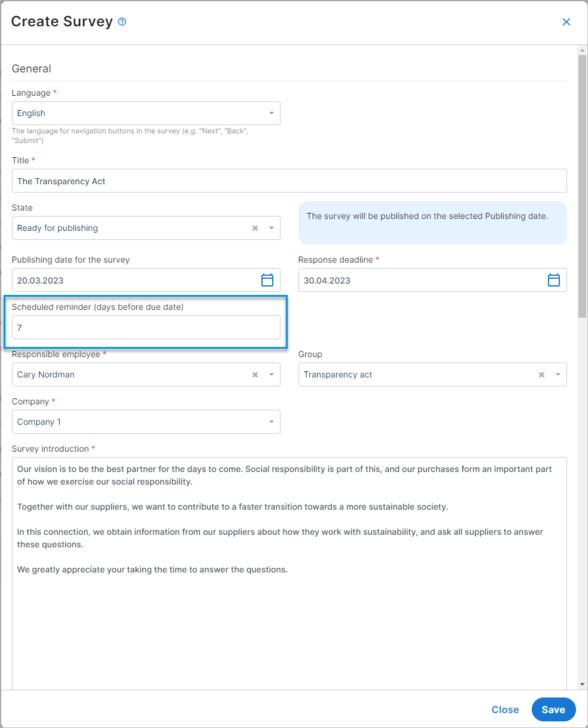Image resolution: width=588 pixels, height=728 pixels.
Task: Open the Response deadline calendar picker
Action: coord(554,280)
